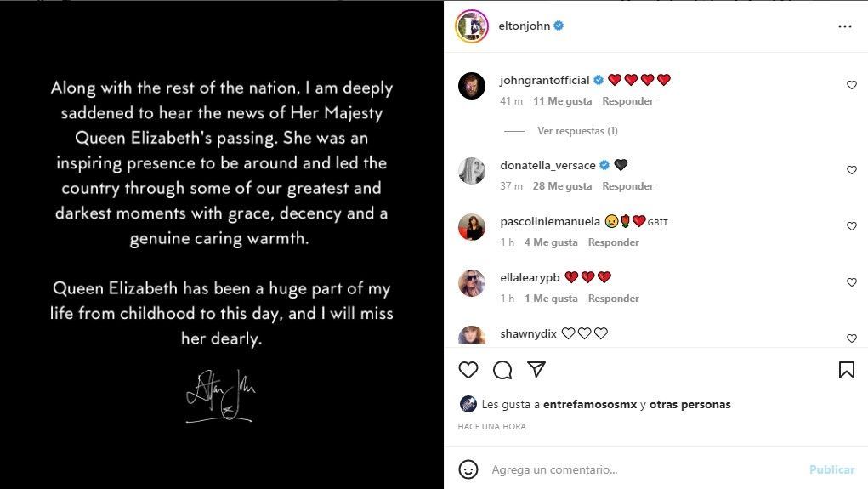Open the three-dot more options menu
Screen dimensions: 868x489
tap(844, 26)
